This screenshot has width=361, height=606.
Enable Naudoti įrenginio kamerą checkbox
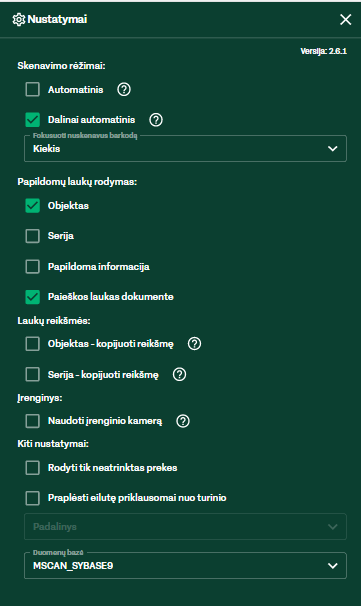pos(32,421)
